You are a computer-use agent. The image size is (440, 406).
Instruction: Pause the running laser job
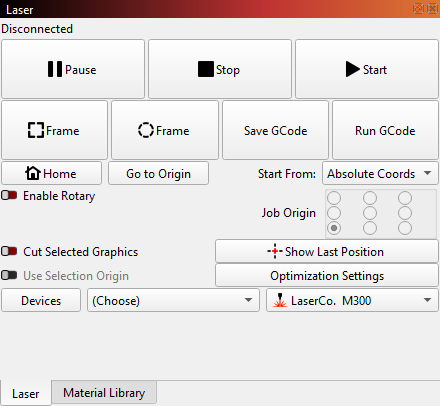[x=73, y=69]
